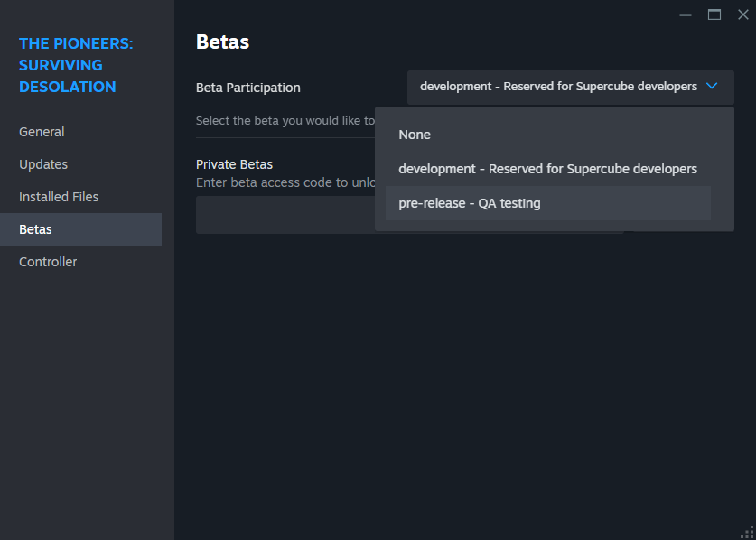Click the Private Betas label

234,164
